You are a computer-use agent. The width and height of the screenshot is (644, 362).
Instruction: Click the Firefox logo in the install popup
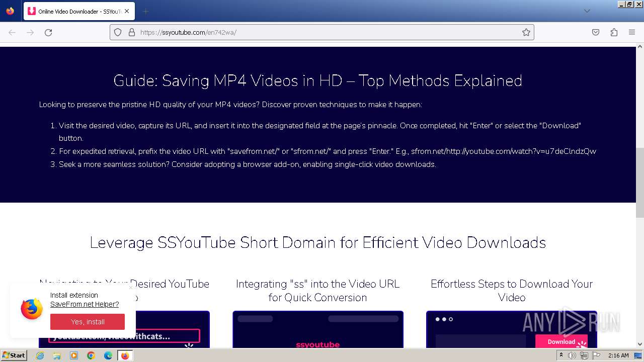click(x=32, y=309)
